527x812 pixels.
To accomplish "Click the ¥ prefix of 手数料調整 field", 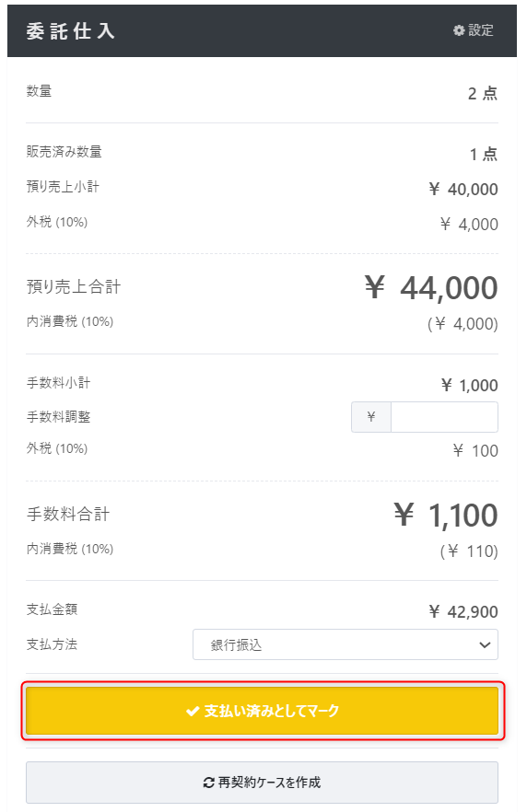I will pyautogui.click(x=371, y=417).
